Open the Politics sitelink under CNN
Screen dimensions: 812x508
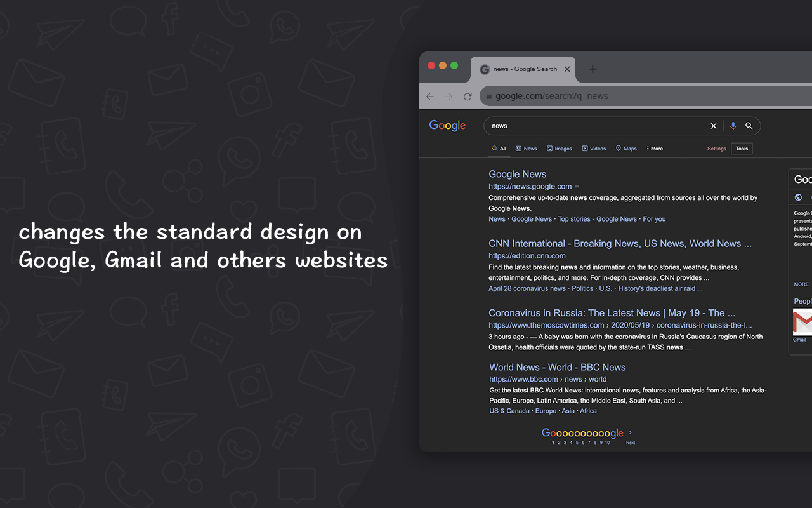582,288
